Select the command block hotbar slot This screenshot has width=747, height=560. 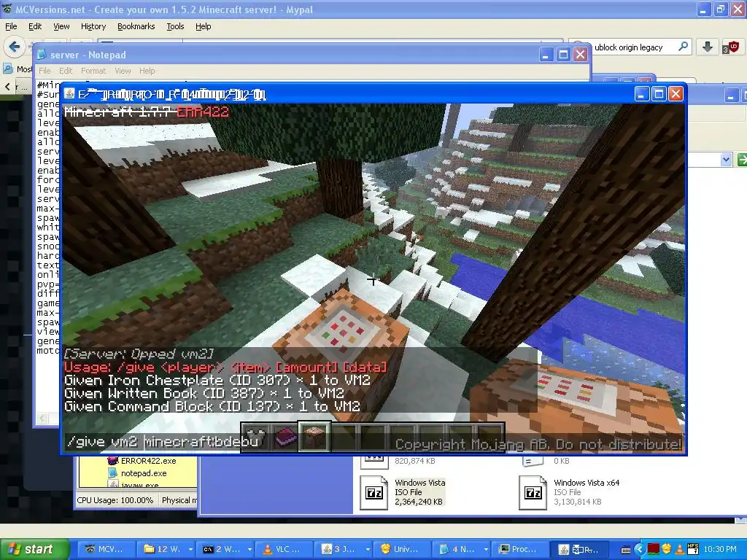(314, 437)
